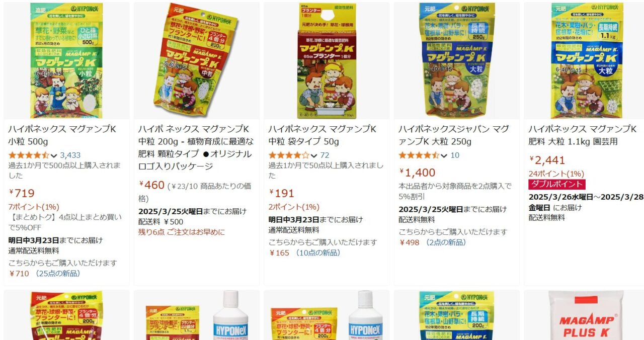Screen dimensions: 644x340
Task: Expand rating chevron next to 72 reviews
Action: tap(314, 155)
